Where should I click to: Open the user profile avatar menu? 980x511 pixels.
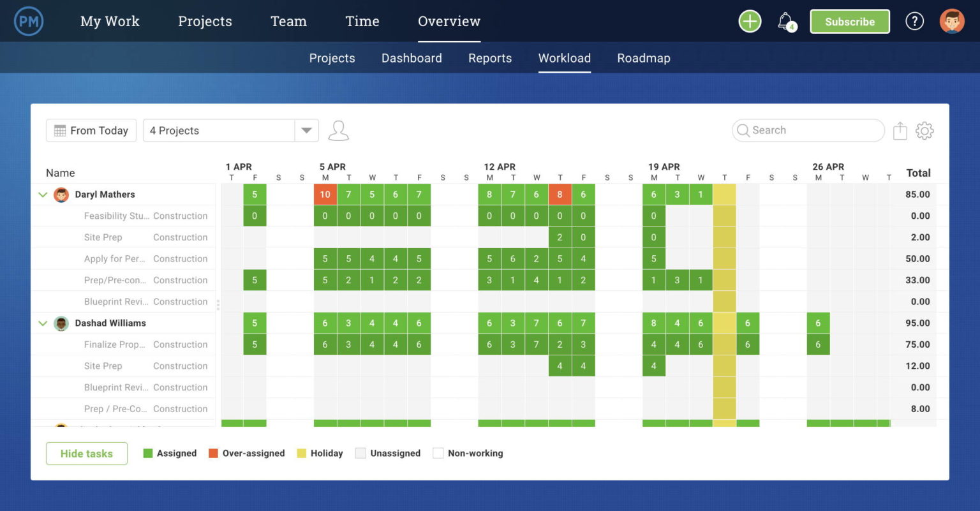951,21
